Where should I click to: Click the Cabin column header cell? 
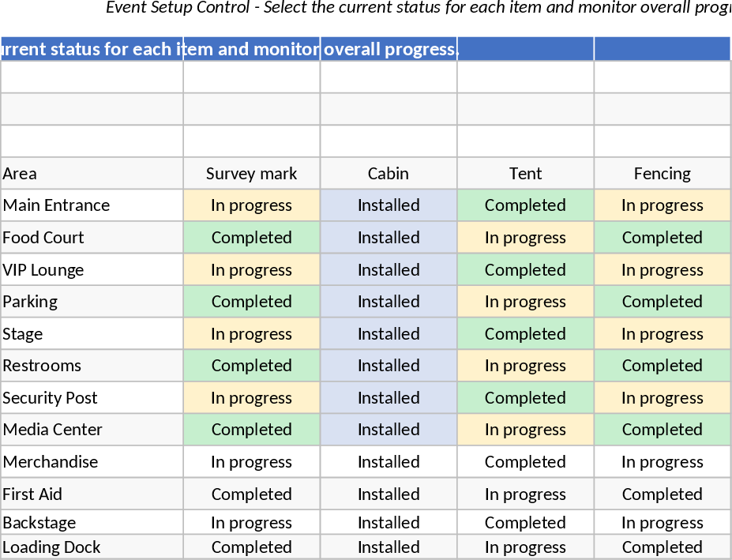coord(389,174)
